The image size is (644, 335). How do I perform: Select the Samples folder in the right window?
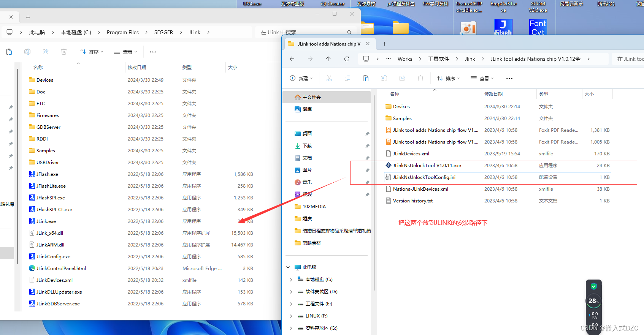[498, 118]
